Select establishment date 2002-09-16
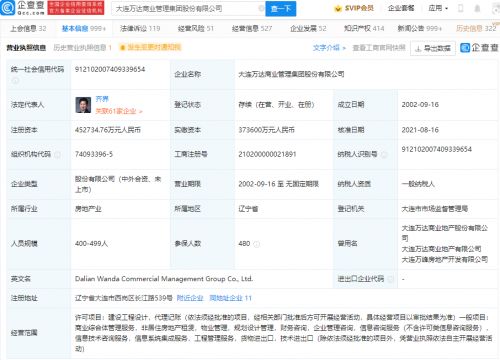The image size is (500, 360). coord(420,105)
